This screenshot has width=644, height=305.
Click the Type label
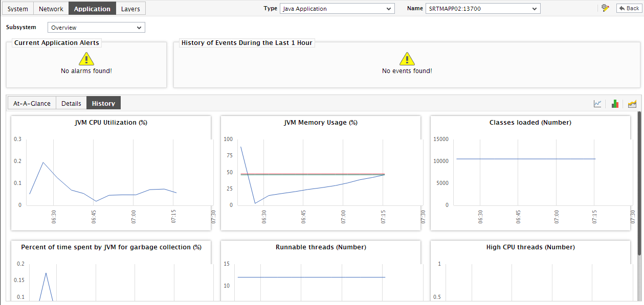tap(270, 8)
